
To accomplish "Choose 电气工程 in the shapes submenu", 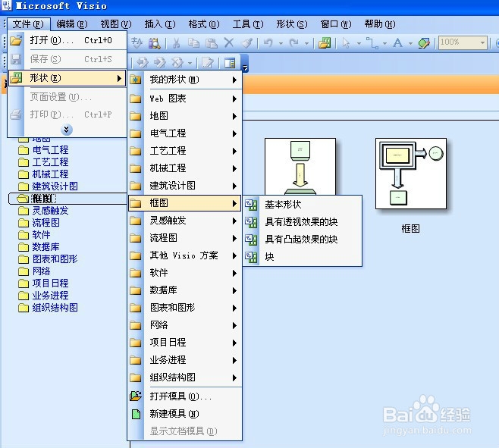I will click(x=185, y=133).
